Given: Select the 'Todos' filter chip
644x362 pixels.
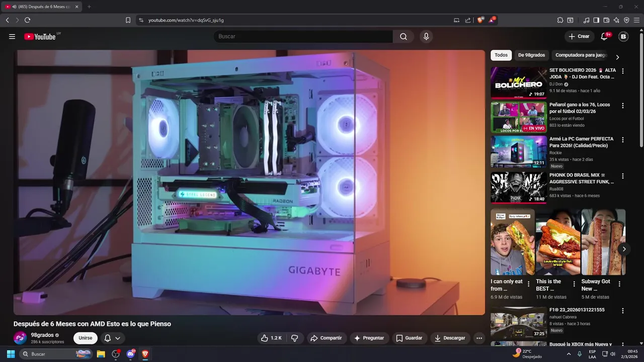Looking at the screenshot, I should (501, 55).
